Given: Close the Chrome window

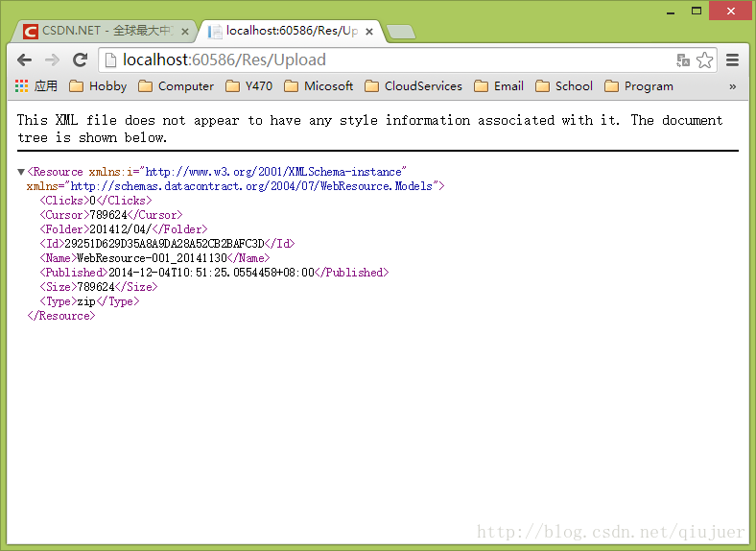Looking at the screenshot, I should pyautogui.click(x=731, y=11).
